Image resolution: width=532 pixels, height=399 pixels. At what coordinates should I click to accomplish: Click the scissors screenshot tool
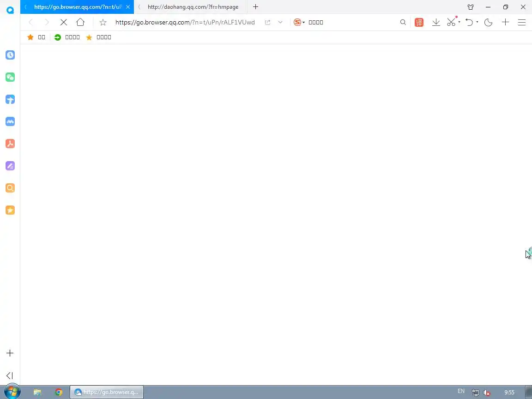click(x=451, y=22)
